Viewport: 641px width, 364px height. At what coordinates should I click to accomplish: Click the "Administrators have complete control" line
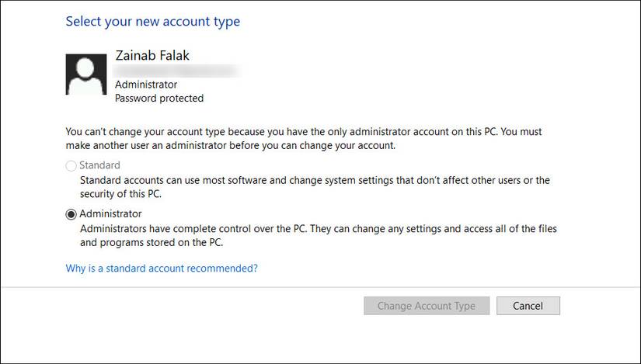click(319, 229)
